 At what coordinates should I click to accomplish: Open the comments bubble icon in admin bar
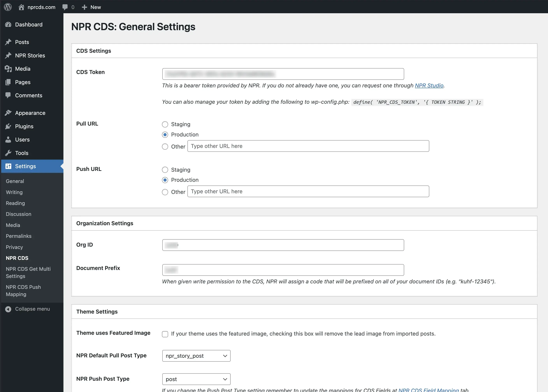click(65, 7)
